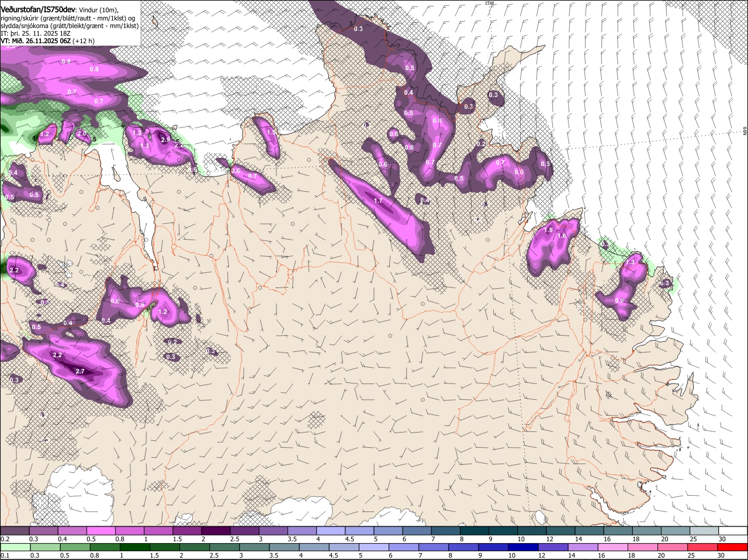Choose the dark teal swatch labeled 8 in the upper legend

(474, 531)
